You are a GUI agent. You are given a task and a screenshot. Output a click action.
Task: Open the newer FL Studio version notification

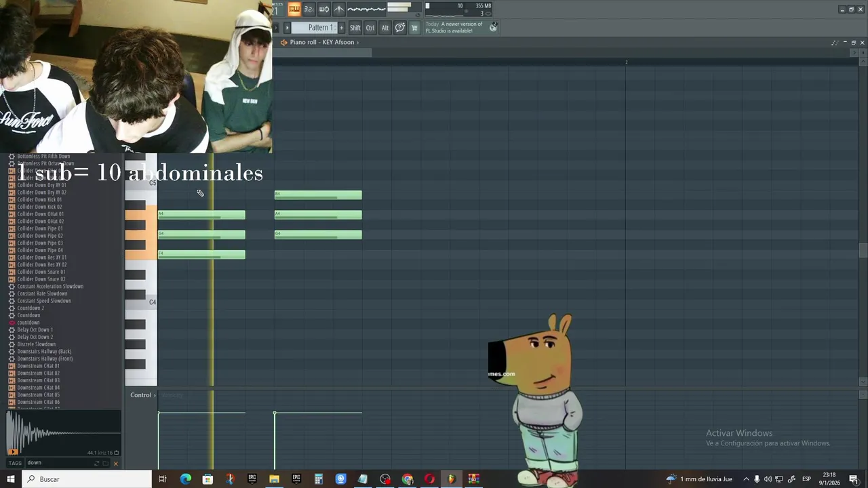tap(454, 27)
